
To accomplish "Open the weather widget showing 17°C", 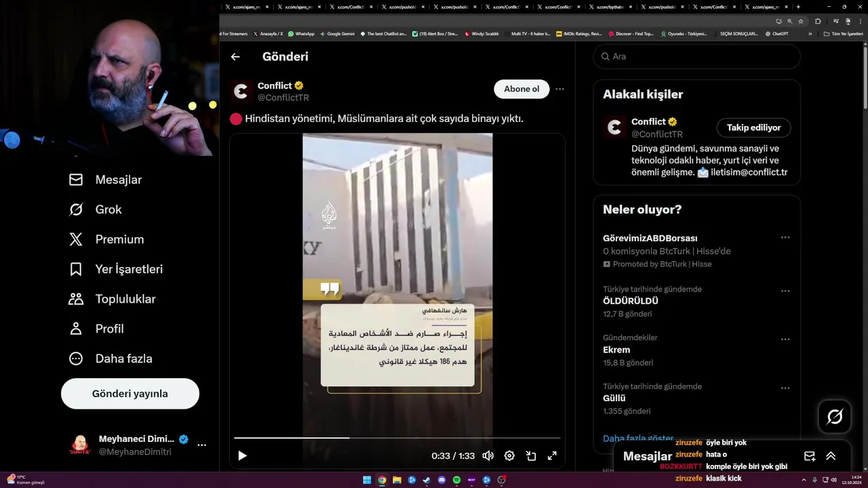I will pos(26,480).
